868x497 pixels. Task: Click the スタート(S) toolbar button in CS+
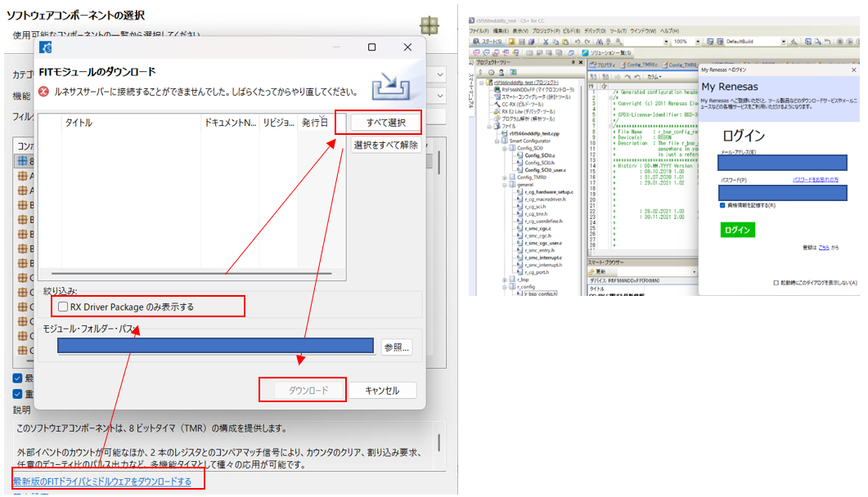pyautogui.click(x=487, y=42)
